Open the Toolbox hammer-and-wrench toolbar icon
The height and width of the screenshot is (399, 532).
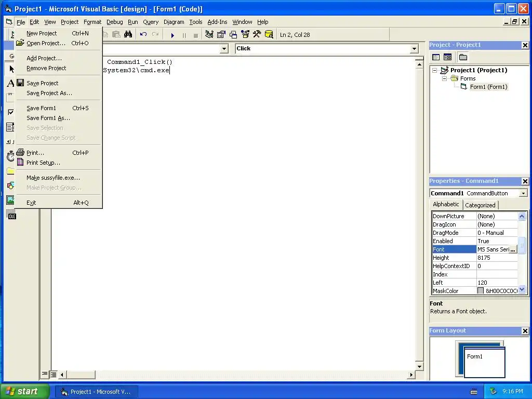point(257,35)
